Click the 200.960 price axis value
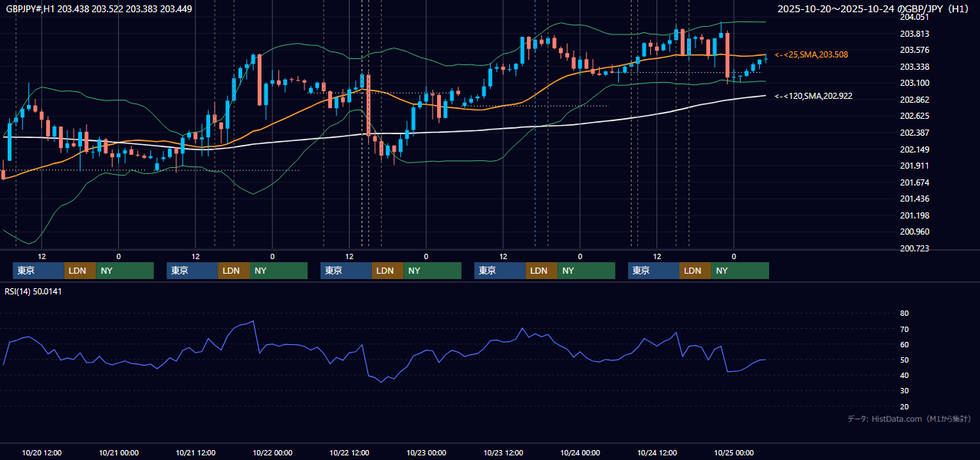Screen dimensions: 980x460 (914, 232)
